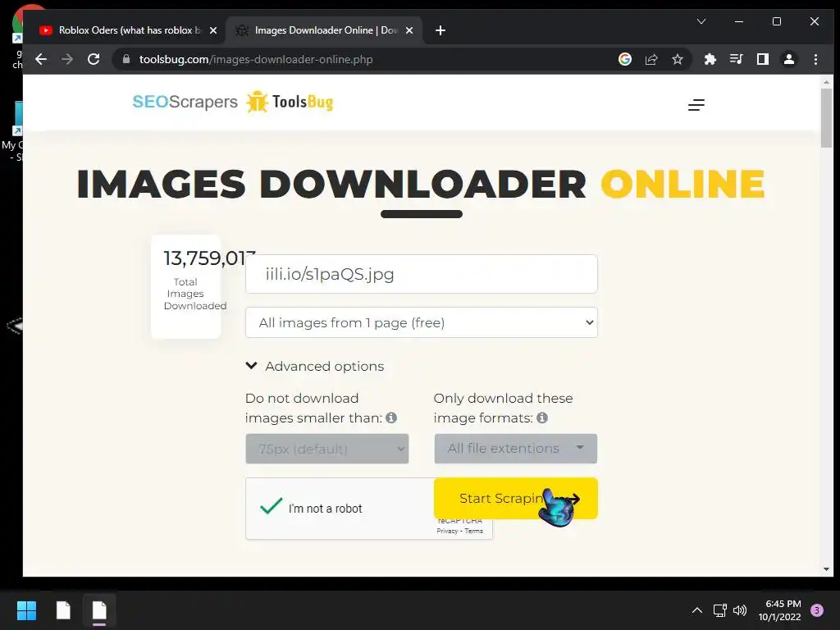840x630 pixels.
Task: Open the reCAPTCHA Terms link
Action: click(473, 531)
